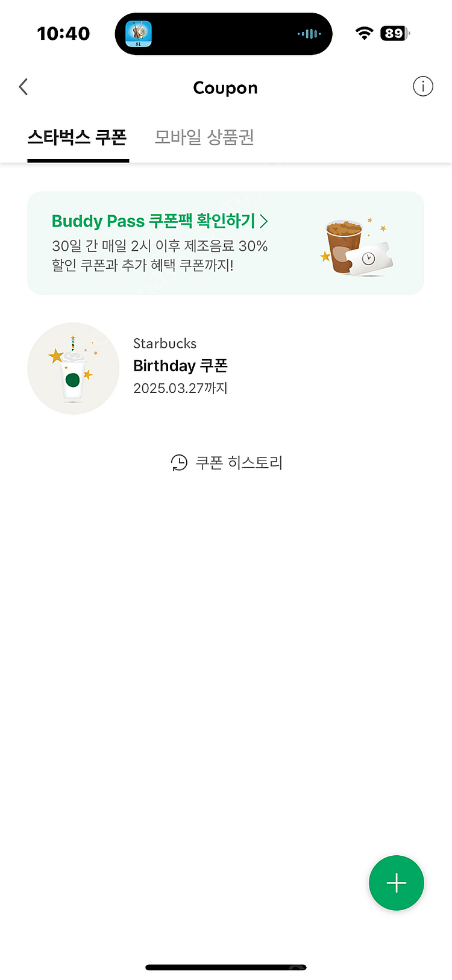Tap the green plus add button
This screenshot has width=452, height=980.
click(396, 883)
